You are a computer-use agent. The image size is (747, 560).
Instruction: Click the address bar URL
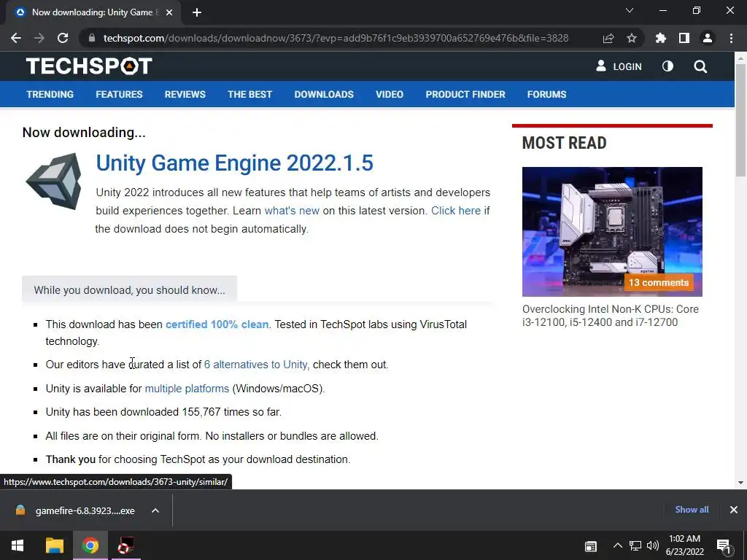336,38
